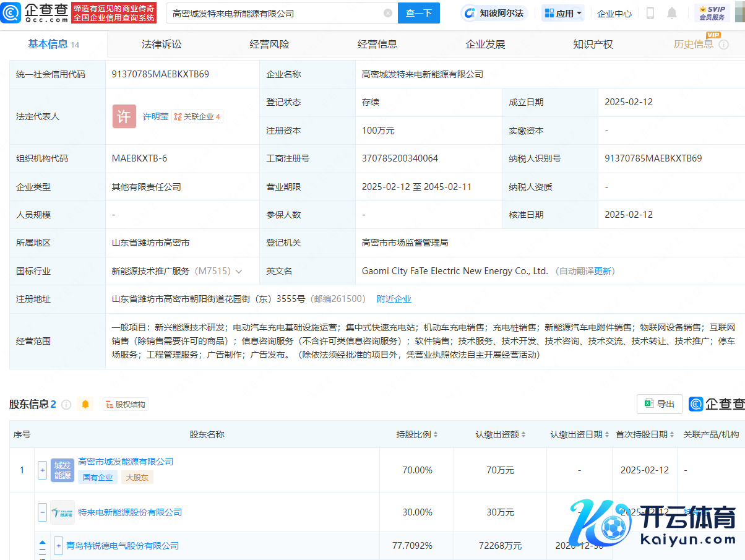Image resolution: width=745 pixels, height=560 pixels.
Task: Open the 知彼阿尔法 AI assistant
Action: click(x=494, y=13)
